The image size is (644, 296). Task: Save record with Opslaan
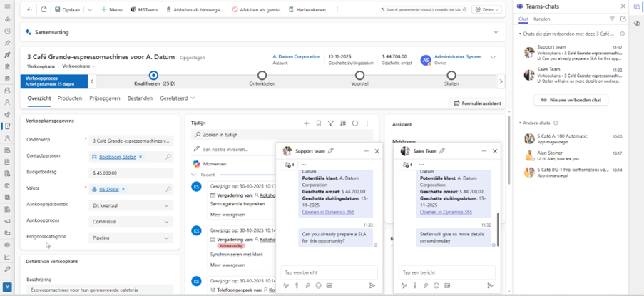(68, 9)
